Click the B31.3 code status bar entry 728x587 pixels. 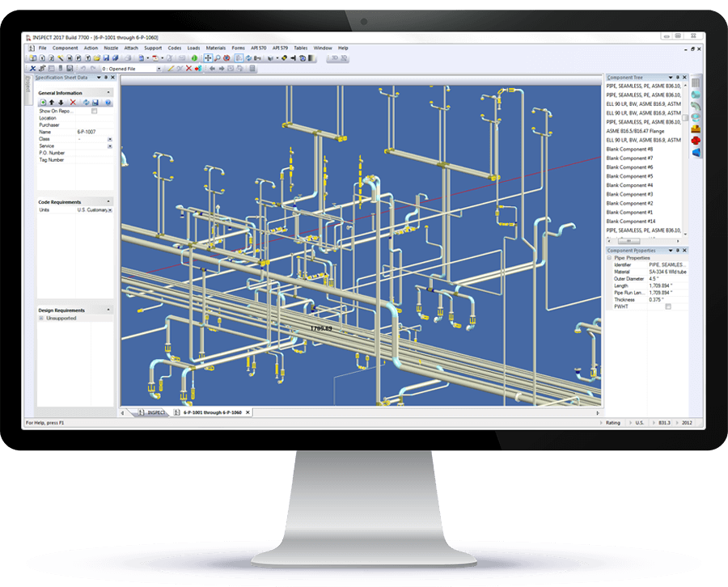(664, 423)
